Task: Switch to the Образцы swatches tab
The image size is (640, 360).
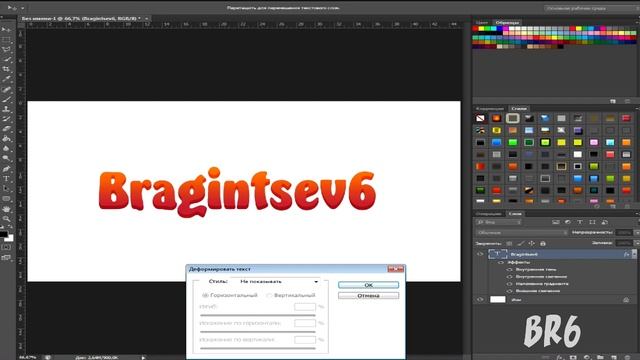Action: 507,22
